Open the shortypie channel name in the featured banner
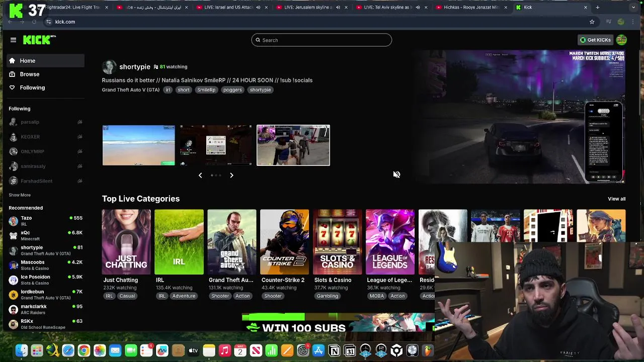The height and width of the screenshot is (362, 644). pyautogui.click(x=135, y=66)
